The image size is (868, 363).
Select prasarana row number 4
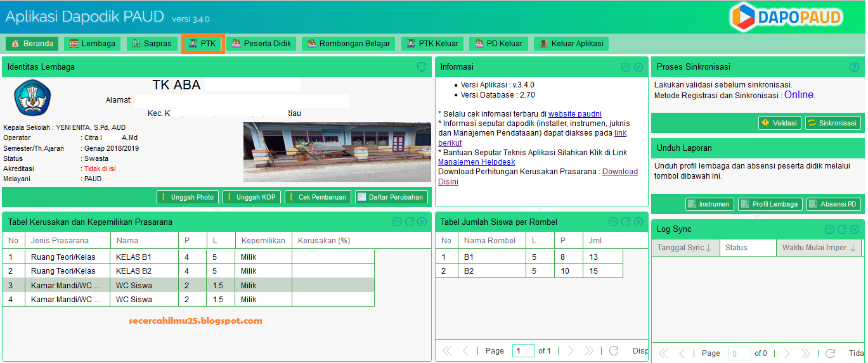pyautogui.click(x=188, y=299)
